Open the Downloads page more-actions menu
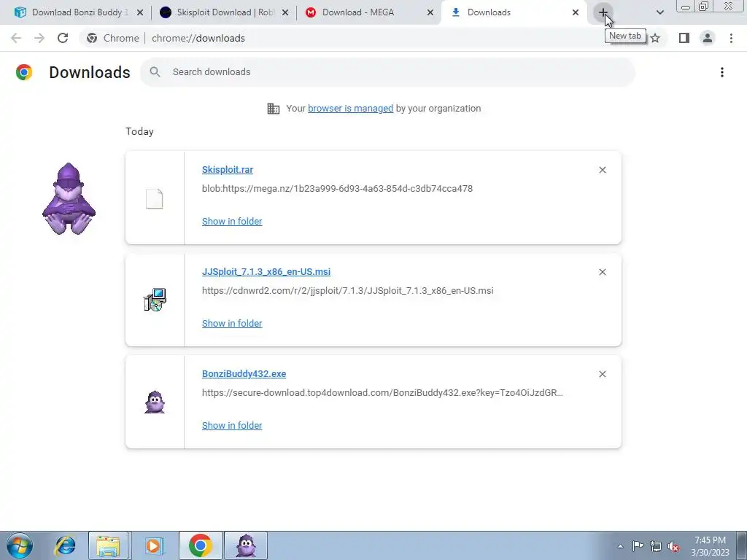747x560 pixels. tap(722, 72)
